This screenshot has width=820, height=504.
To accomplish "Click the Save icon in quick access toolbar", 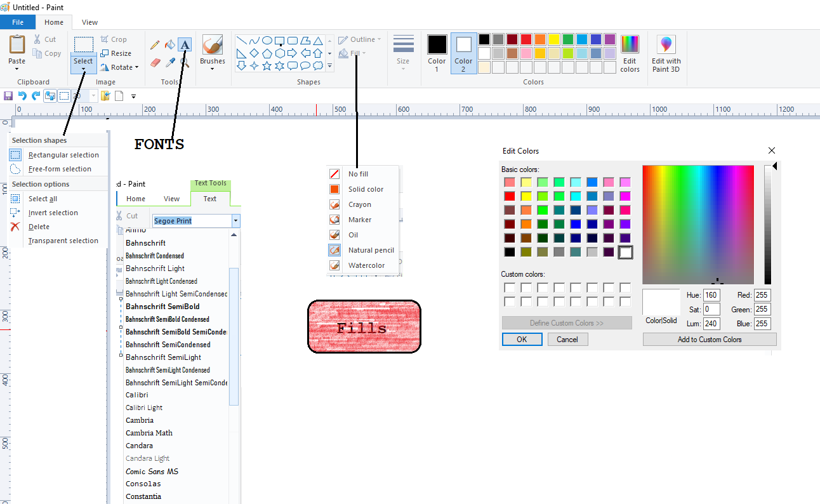I will [8, 96].
